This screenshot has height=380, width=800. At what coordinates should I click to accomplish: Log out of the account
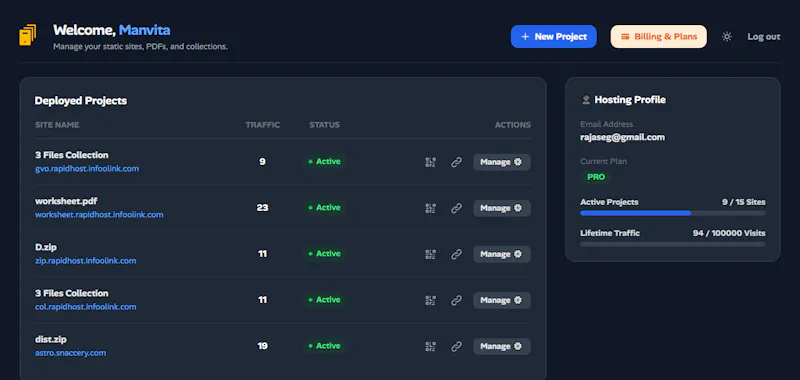(x=764, y=37)
